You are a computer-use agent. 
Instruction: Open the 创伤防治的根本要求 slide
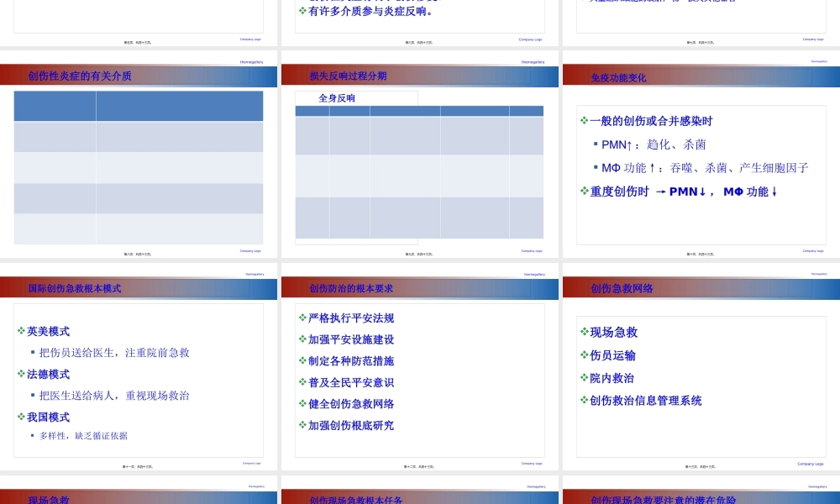pyautogui.click(x=420, y=370)
